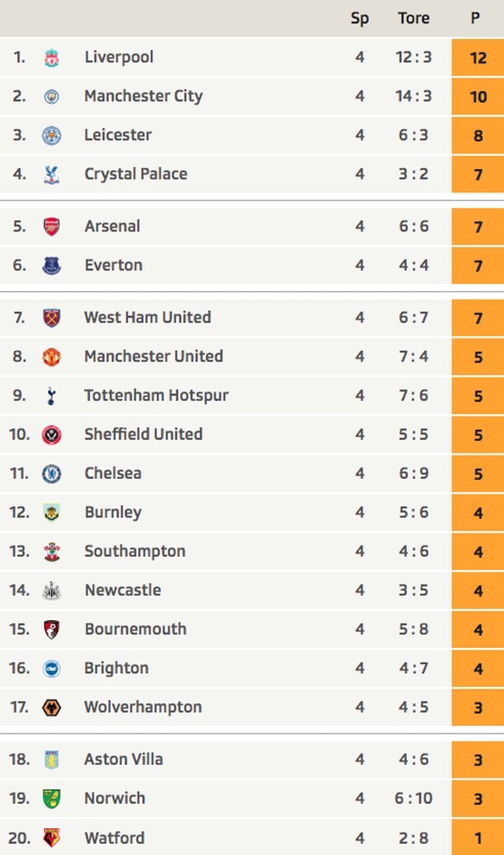Viewport: 504px width, 855px height.
Task: Click the Bournemouth club crest
Action: tap(52, 629)
